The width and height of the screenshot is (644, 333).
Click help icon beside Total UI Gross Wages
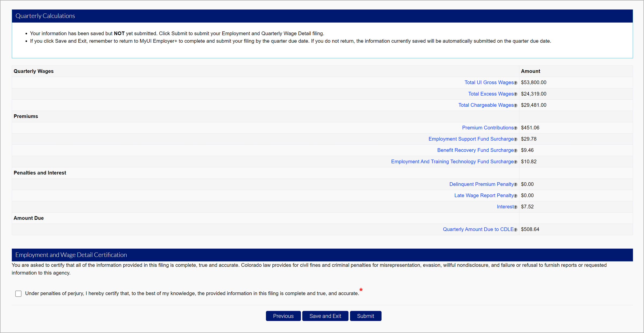coord(515,83)
